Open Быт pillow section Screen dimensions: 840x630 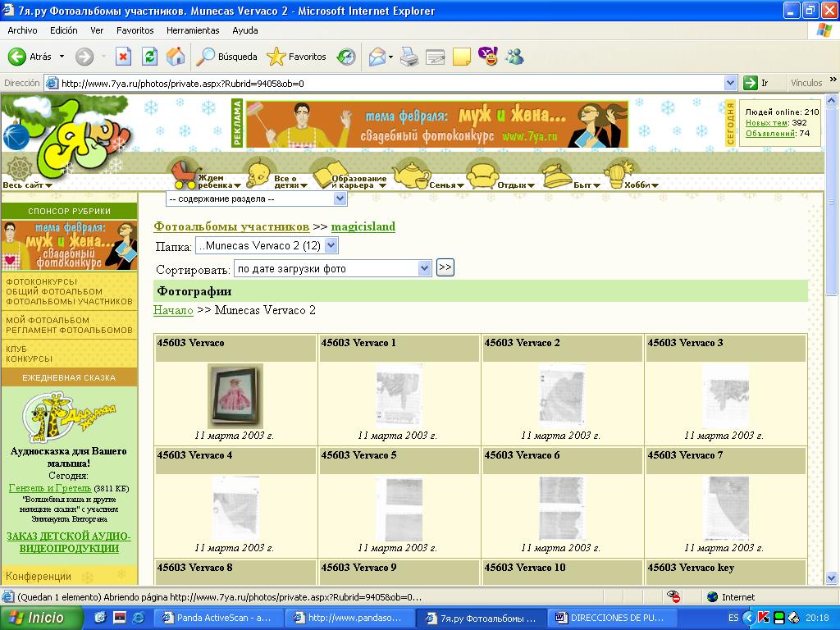click(x=571, y=177)
